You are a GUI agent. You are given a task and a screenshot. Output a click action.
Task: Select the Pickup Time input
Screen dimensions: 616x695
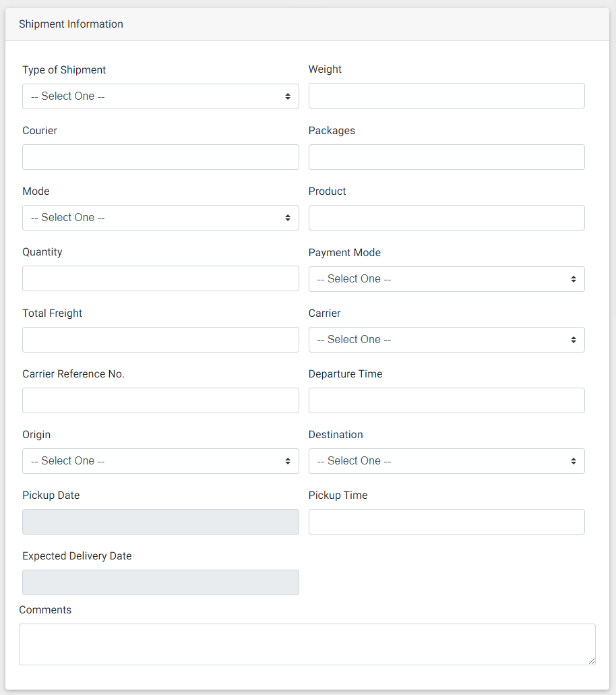click(446, 522)
